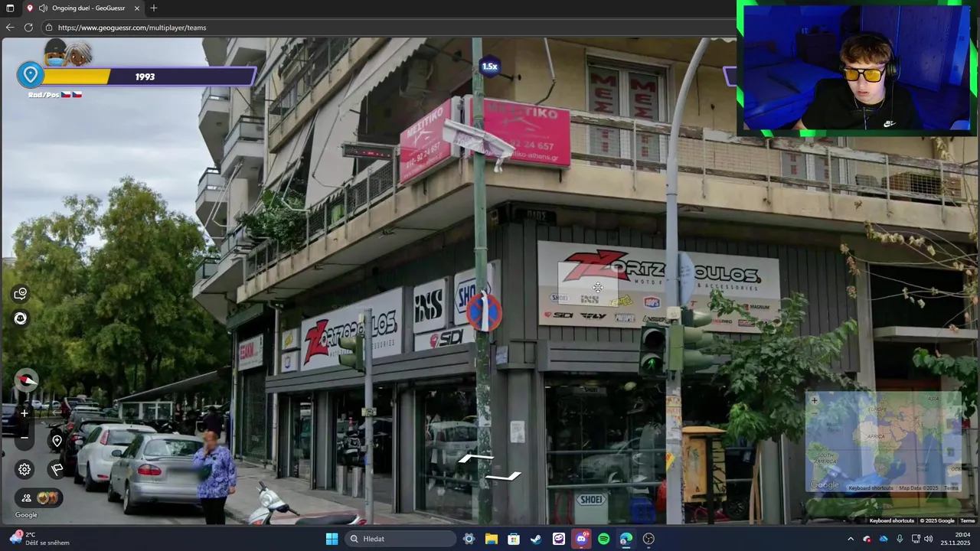Open Discord from taskbar

(x=581, y=539)
